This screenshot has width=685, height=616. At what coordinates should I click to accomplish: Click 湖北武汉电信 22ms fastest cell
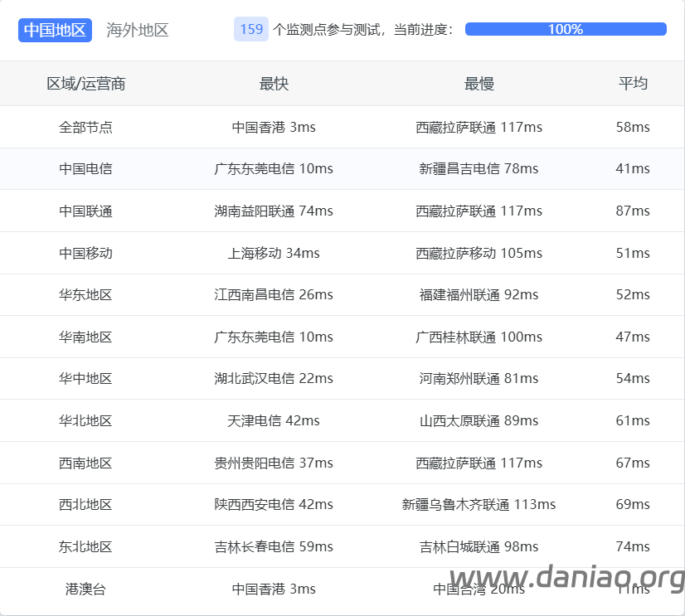(274, 379)
